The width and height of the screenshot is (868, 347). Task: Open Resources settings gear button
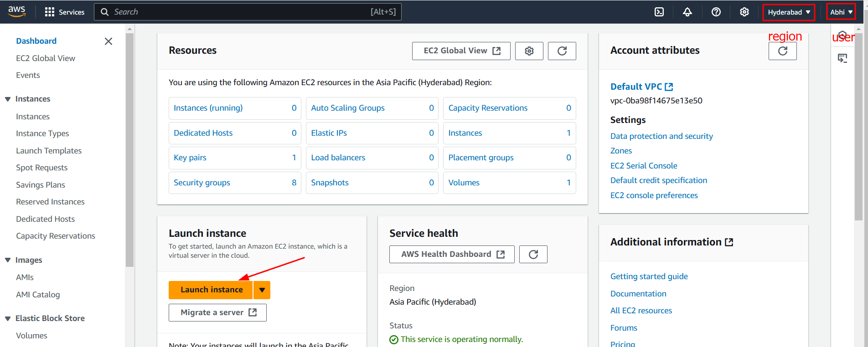pyautogui.click(x=529, y=51)
